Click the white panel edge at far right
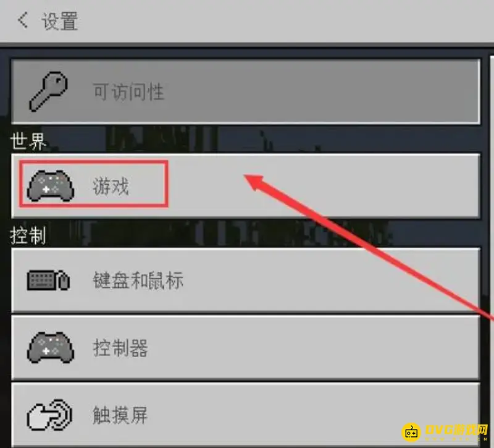494x448 pixels. (x=492, y=221)
